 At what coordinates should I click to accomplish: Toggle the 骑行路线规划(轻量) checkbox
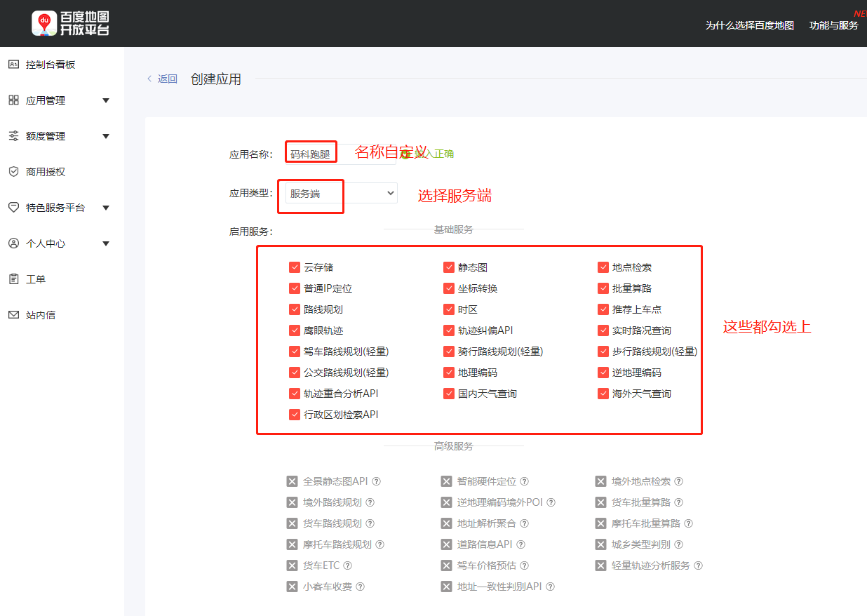[x=449, y=351]
